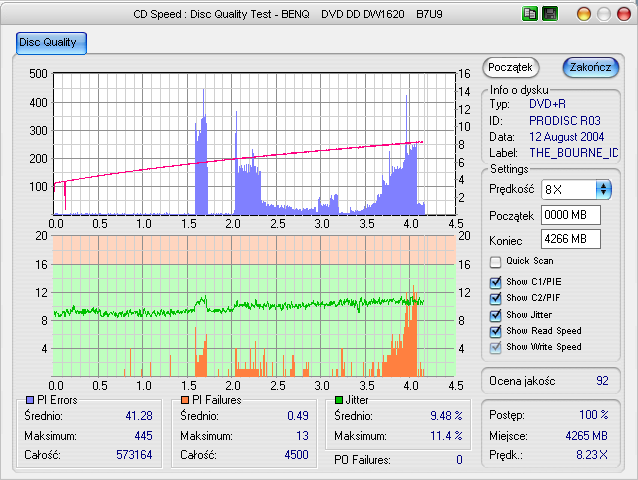Open the Prędkość 8X speed dropdown
Viewport: 638px width, 480px height.
[x=576, y=190]
